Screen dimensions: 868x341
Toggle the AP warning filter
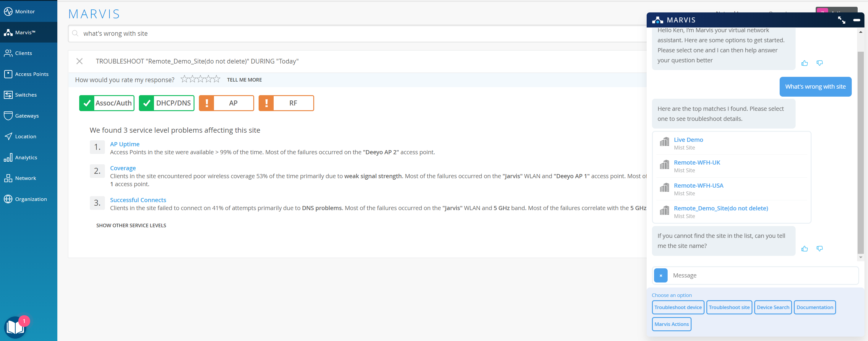click(226, 103)
